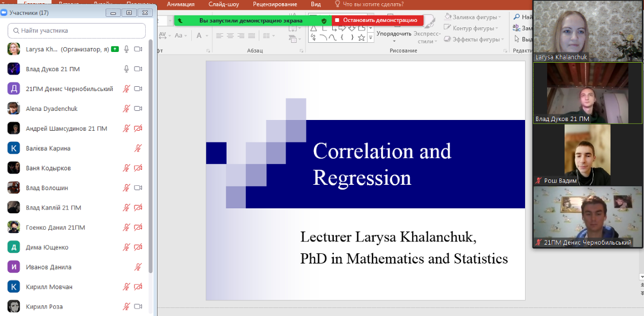Open the Упорядочить dropdown

pyautogui.click(x=394, y=36)
